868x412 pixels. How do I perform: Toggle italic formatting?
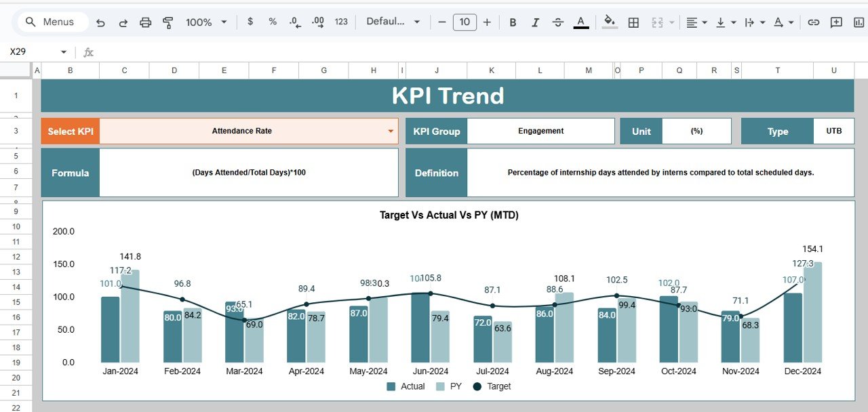pos(535,22)
